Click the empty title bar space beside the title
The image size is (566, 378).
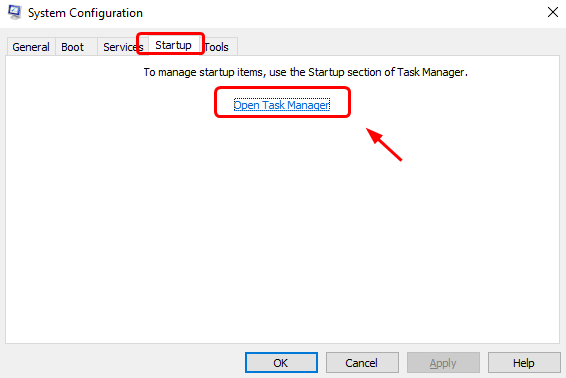click(x=343, y=13)
